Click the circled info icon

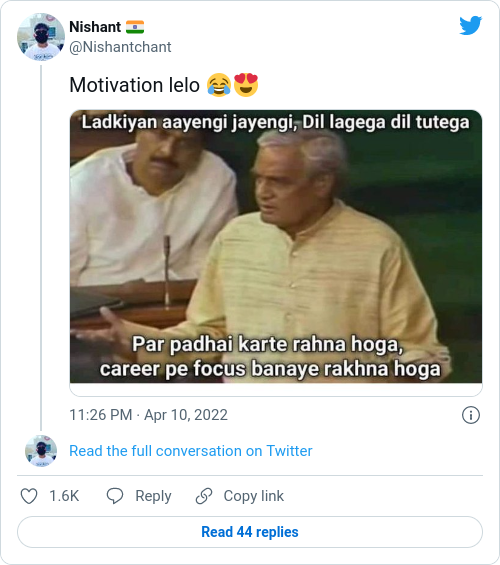pos(471,415)
